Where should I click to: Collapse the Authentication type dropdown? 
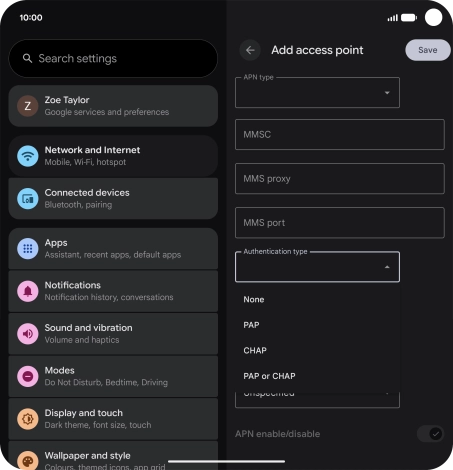click(317, 267)
